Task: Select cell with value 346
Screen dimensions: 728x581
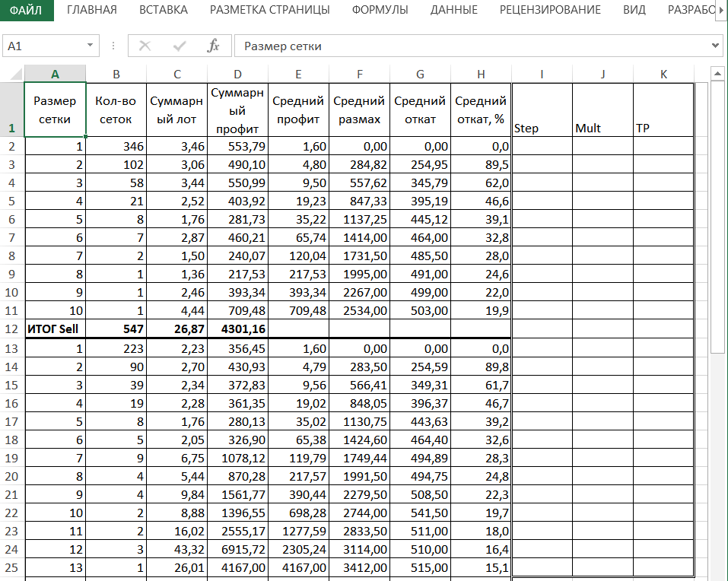Action: pos(116,146)
